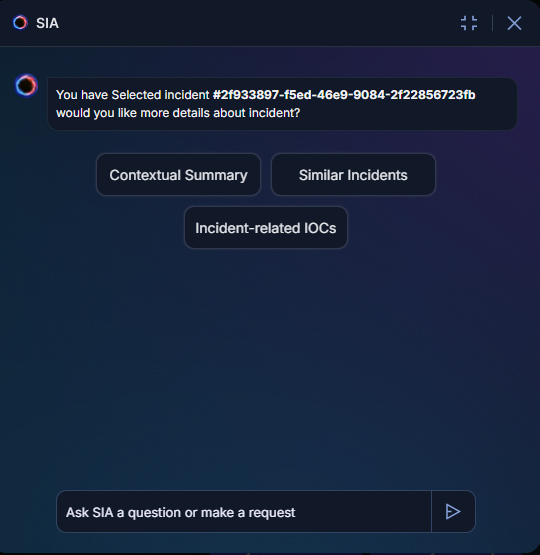Open the Contextual Summary suggestion
The height and width of the screenshot is (555, 540).
[x=178, y=174]
